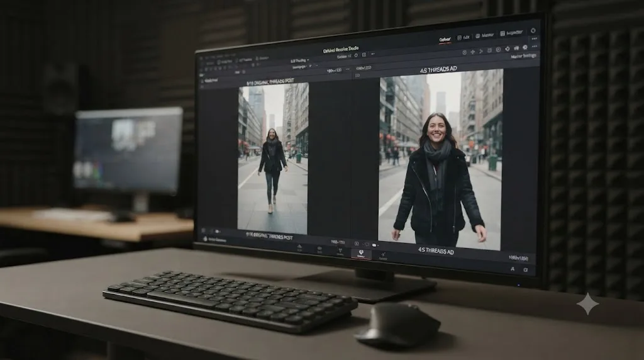Select the four-way move arrows toolbar icon

tap(473, 52)
